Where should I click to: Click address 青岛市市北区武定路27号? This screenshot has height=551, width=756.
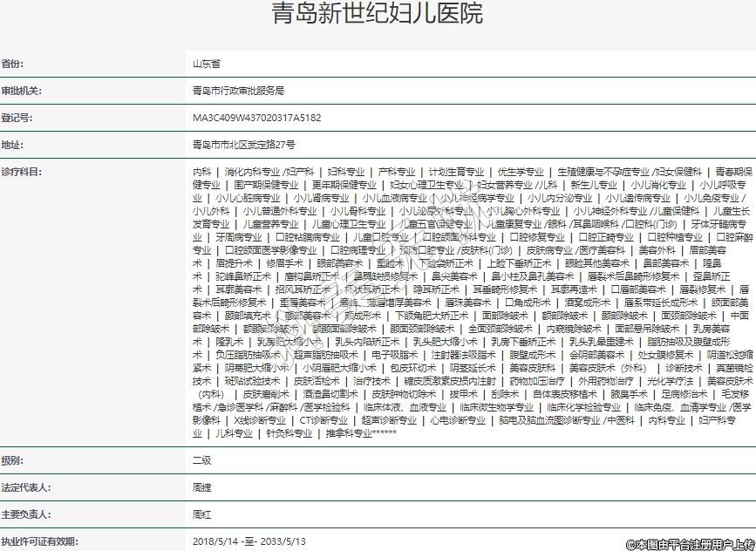(x=244, y=145)
